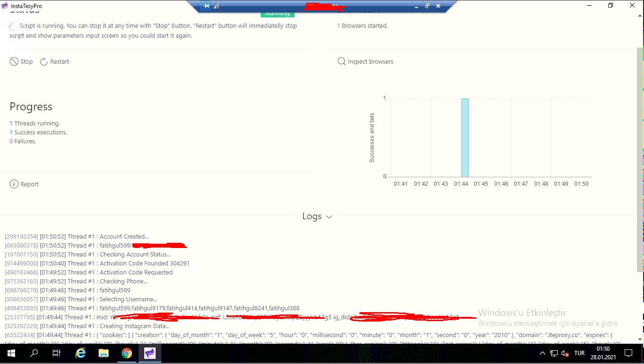
Task: Click the 'Selecting Username...' log entry
Action: pos(128,299)
